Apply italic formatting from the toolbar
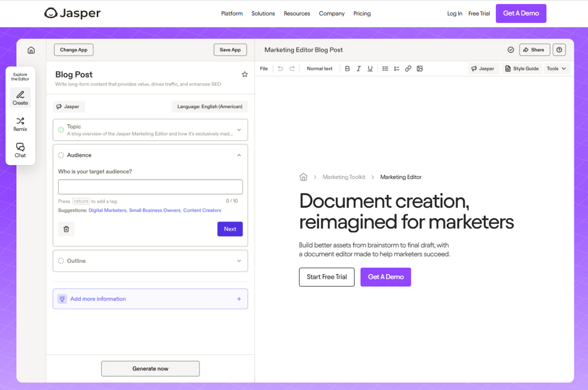This screenshot has height=390, width=588. pyautogui.click(x=359, y=68)
